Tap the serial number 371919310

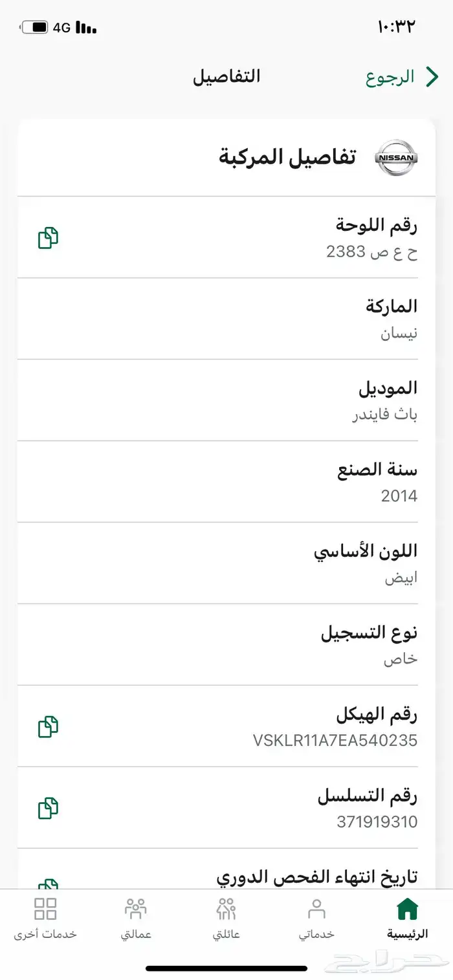click(x=377, y=822)
